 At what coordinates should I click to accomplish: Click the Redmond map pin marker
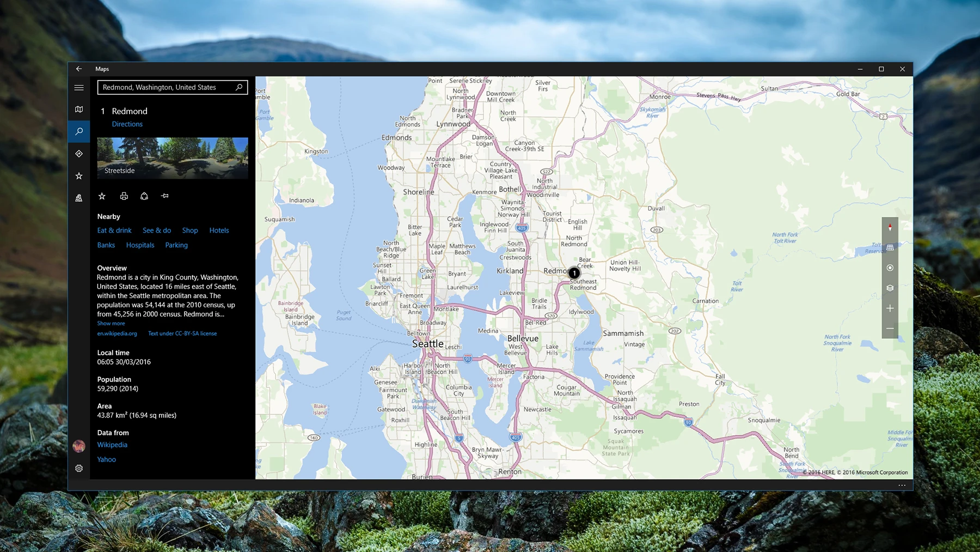click(x=574, y=273)
